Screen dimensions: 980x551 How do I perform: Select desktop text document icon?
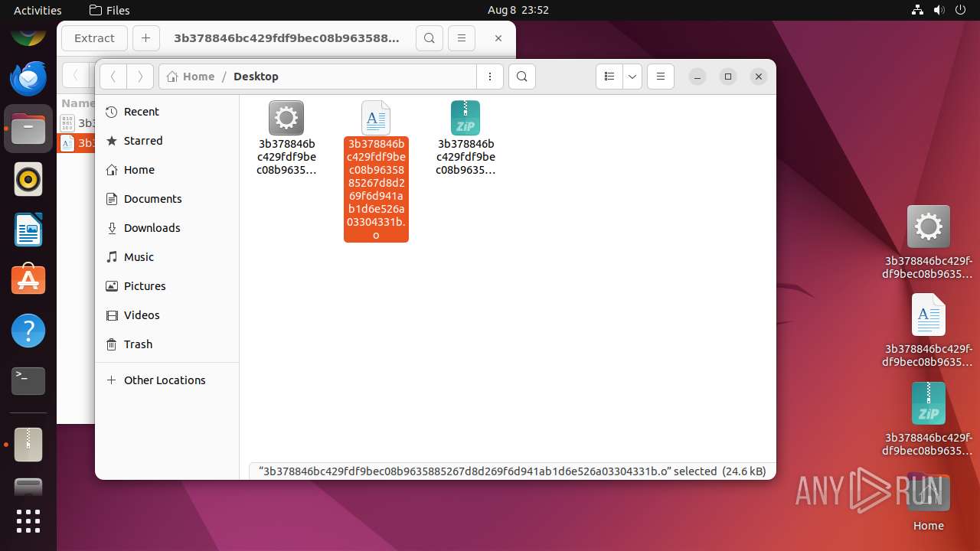tap(928, 315)
